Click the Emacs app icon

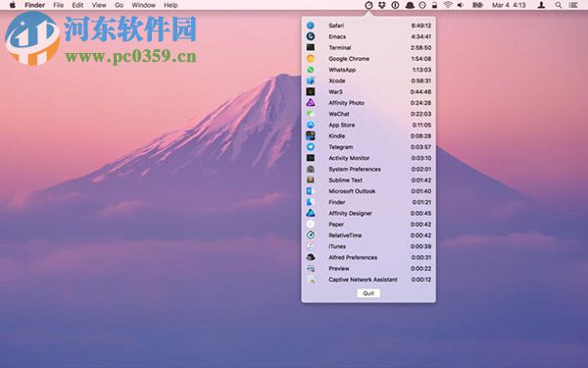tap(311, 36)
